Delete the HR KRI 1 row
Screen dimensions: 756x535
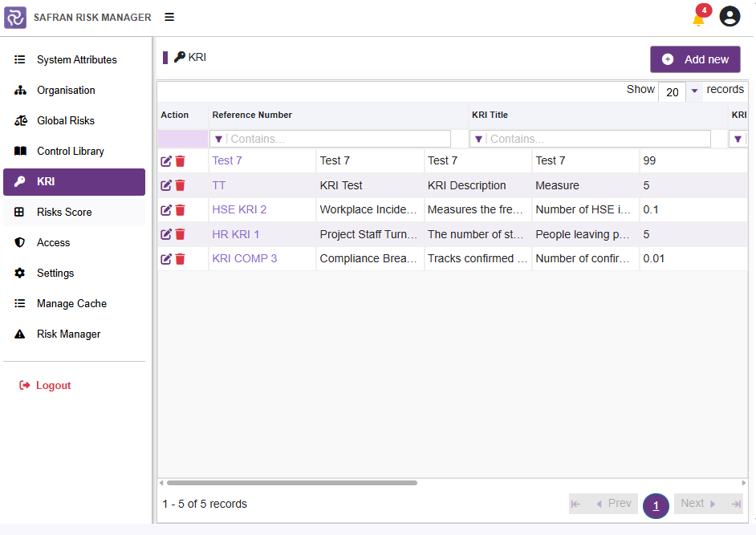pos(181,234)
